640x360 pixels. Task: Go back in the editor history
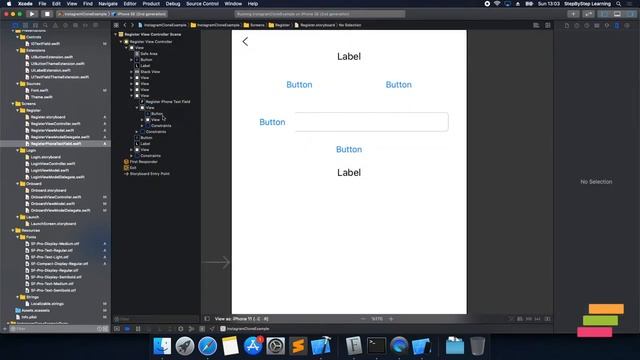pyautogui.click(x=125, y=25)
